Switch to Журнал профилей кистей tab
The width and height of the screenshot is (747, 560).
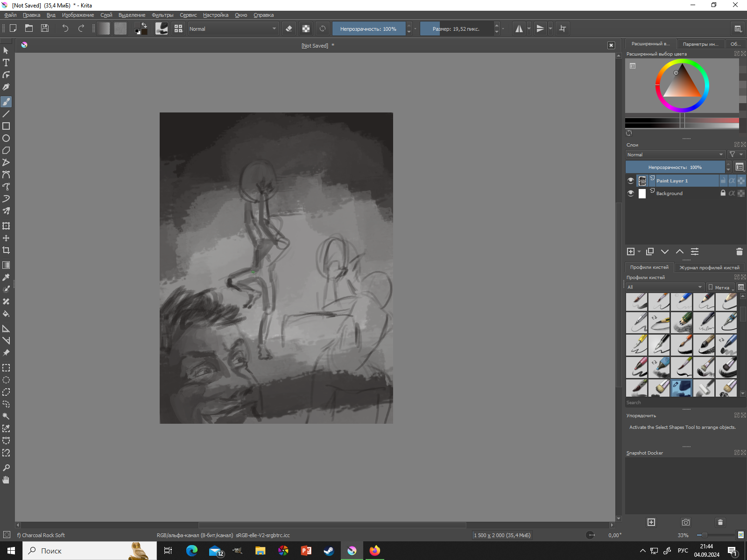(709, 267)
